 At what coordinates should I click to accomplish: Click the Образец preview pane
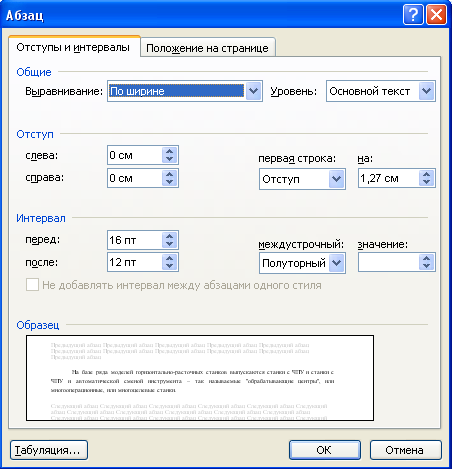point(200,378)
